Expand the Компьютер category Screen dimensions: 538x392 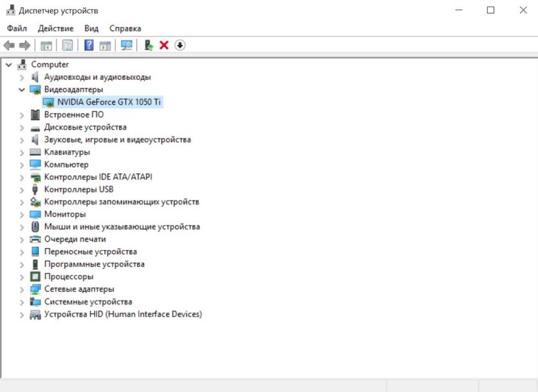(x=22, y=165)
